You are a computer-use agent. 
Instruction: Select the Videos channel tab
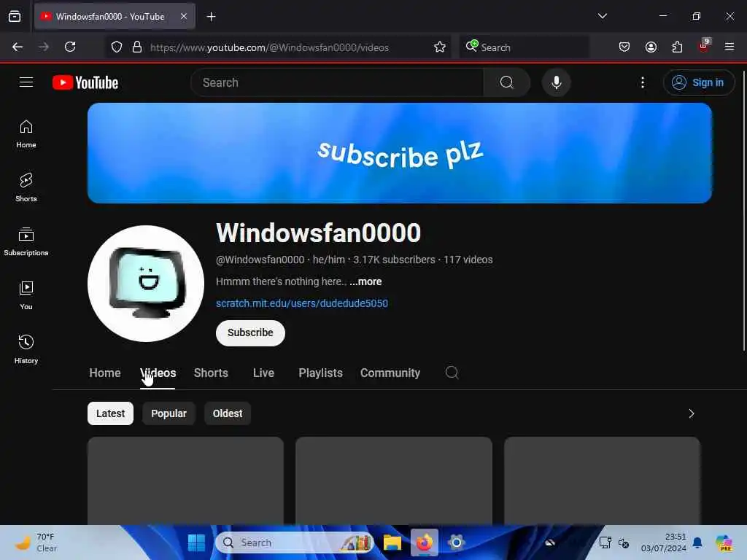point(158,373)
